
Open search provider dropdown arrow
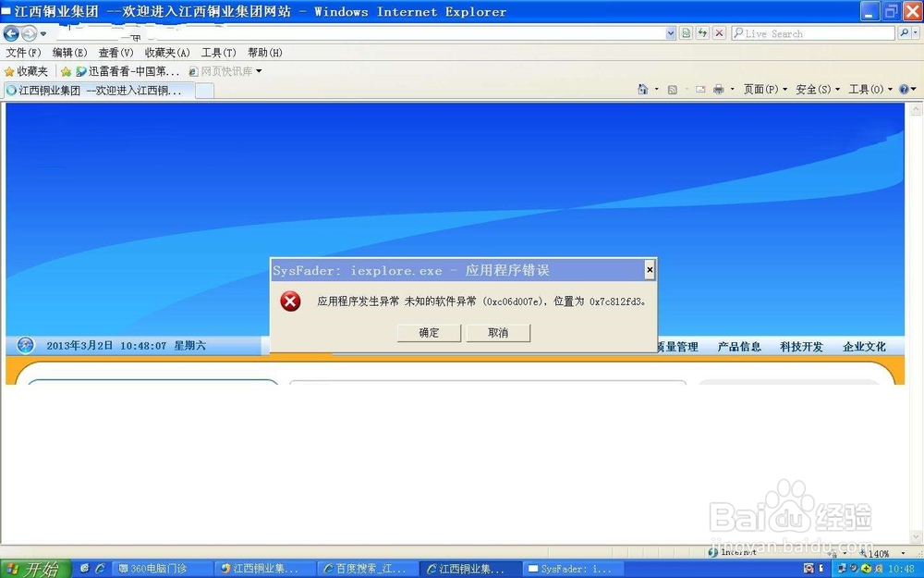pos(916,33)
